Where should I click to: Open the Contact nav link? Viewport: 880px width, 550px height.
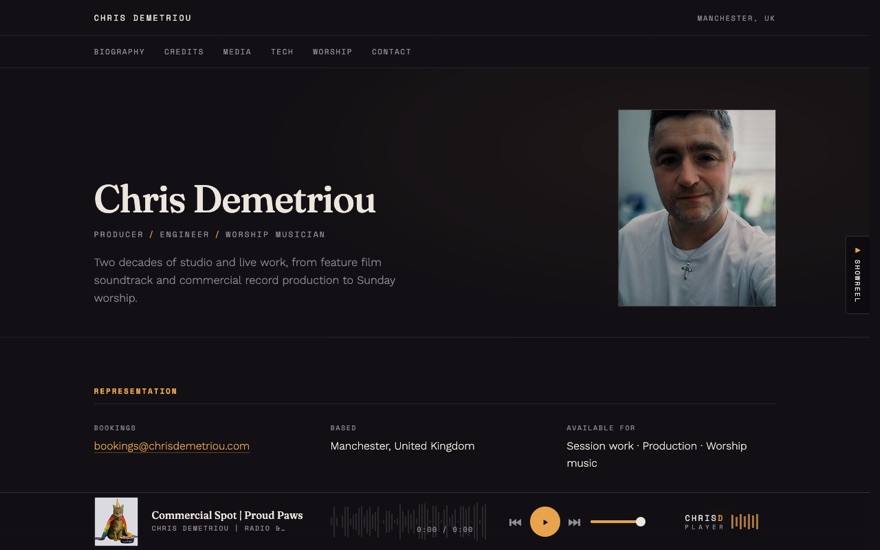click(391, 52)
